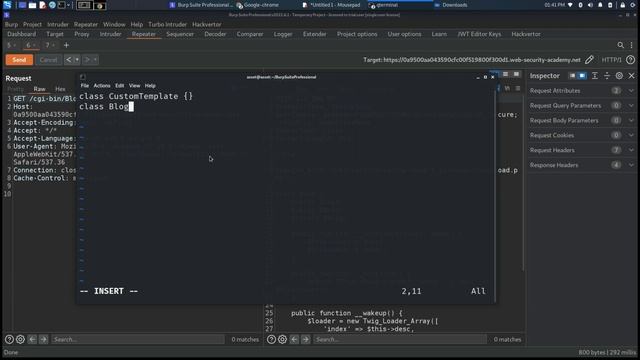
Task: Open the JWT Editor Keys tab
Action: [x=479, y=34]
